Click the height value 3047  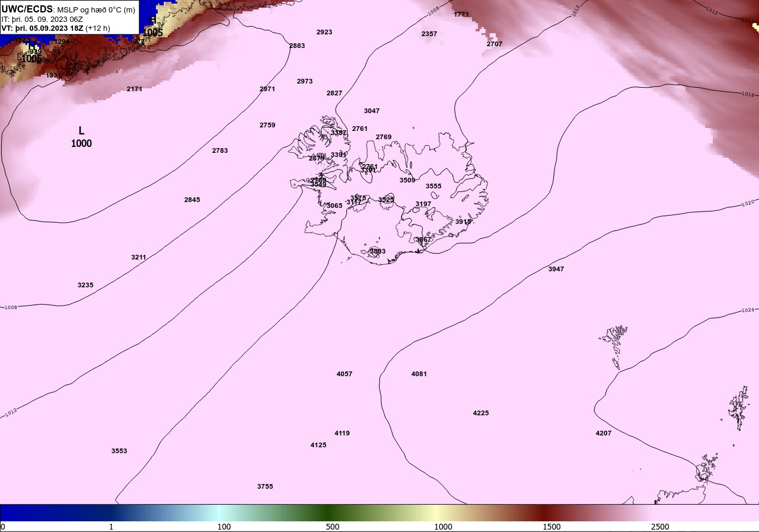372,111
